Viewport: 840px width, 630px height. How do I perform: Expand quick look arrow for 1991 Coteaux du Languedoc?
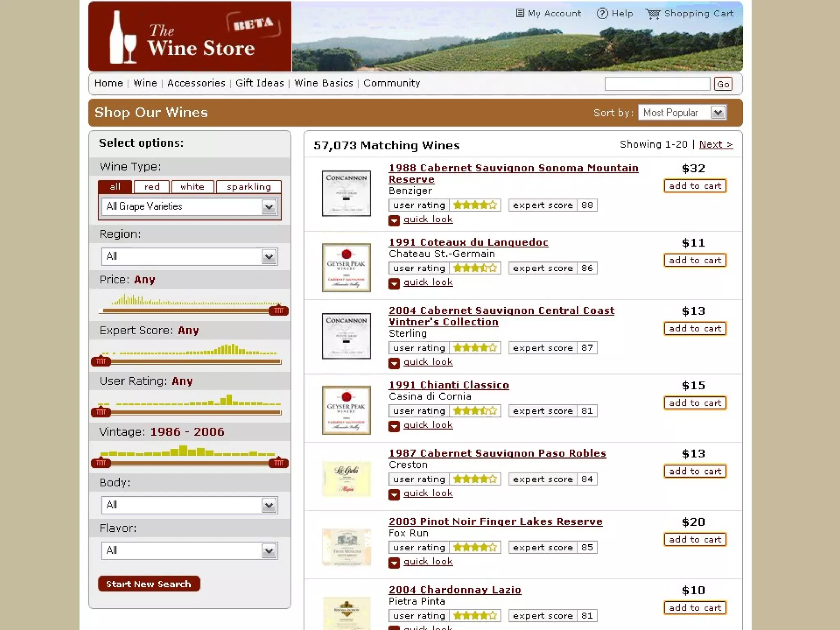394,283
